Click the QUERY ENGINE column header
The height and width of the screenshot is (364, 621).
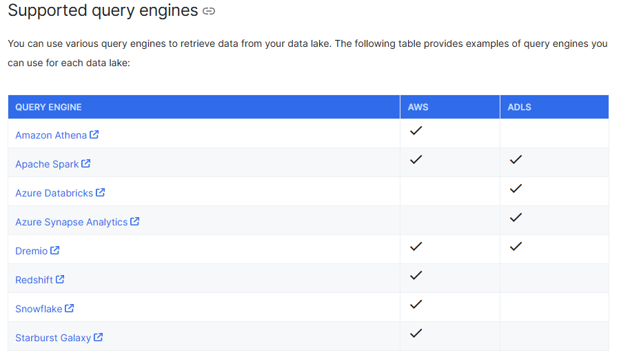pyautogui.click(x=48, y=107)
